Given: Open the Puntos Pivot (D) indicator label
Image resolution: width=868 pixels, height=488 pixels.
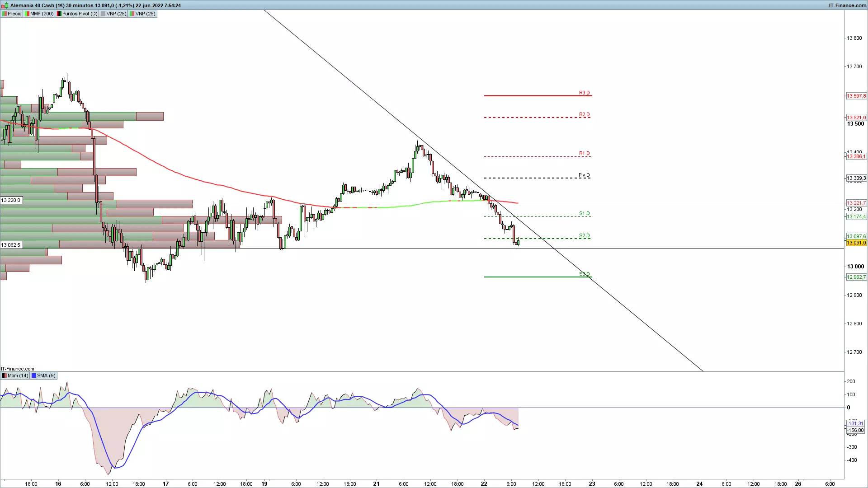Looking at the screenshot, I should (x=77, y=14).
